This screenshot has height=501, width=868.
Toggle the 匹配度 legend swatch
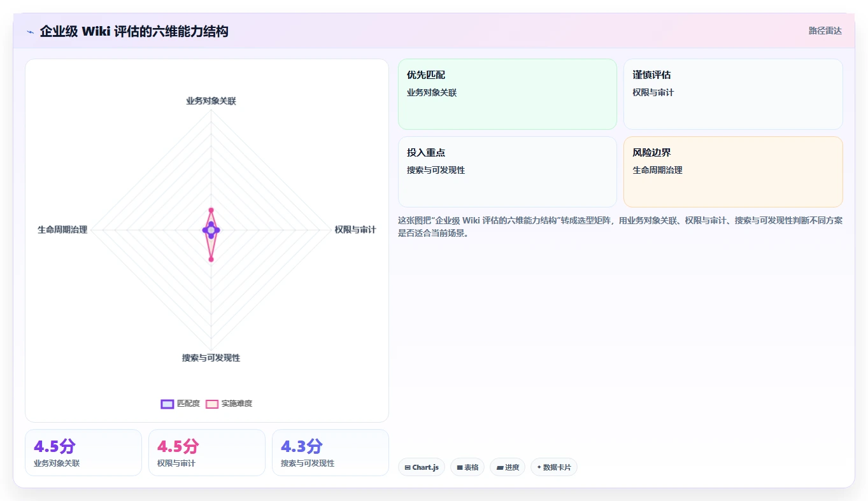tap(167, 404)
